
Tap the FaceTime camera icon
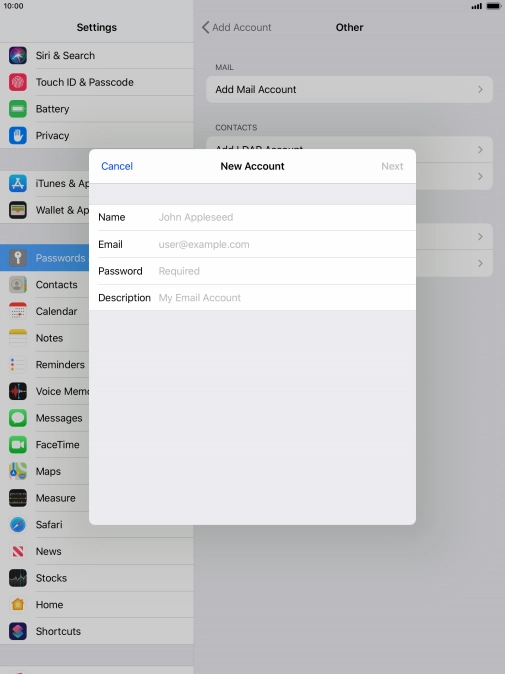tap(18, 444)
